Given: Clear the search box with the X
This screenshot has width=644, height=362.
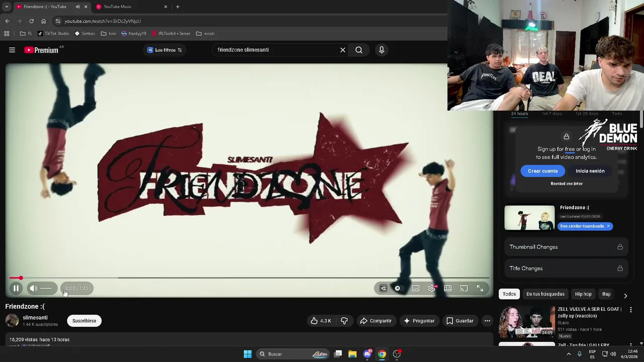Looking at the screenshot, I should [343, 50].
